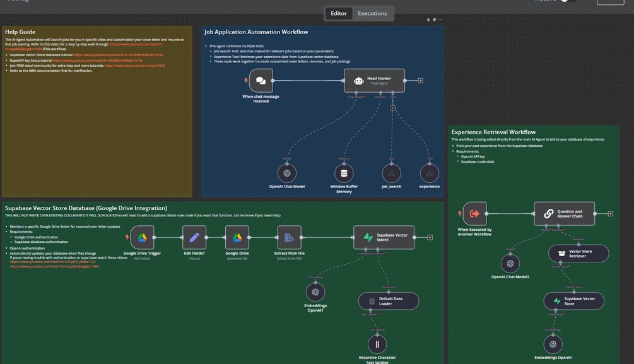The height and width of the screenshot is (364, 634).
Task: Click the Help Guide sticky note title
Action: pos(20,32)
